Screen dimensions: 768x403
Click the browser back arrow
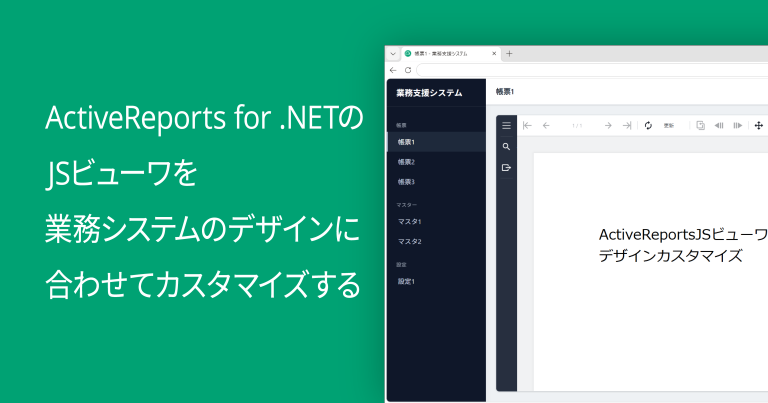pos(393,70)
